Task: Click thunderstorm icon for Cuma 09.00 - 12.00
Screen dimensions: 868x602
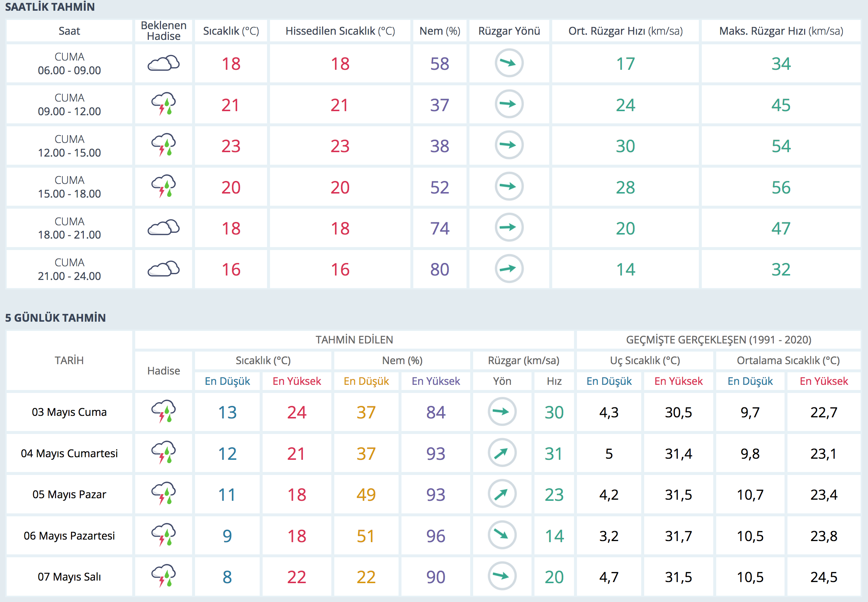Action: click(x=163, y=104)
